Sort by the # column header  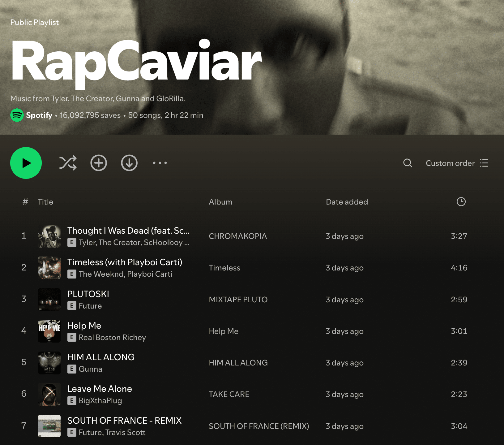(25, 202)
